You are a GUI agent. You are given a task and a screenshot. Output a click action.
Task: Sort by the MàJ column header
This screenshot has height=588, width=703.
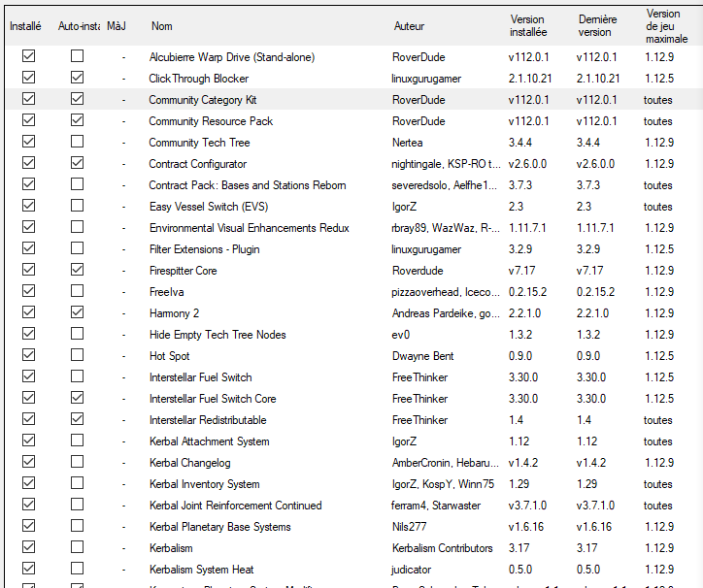(x=117, y=26)
